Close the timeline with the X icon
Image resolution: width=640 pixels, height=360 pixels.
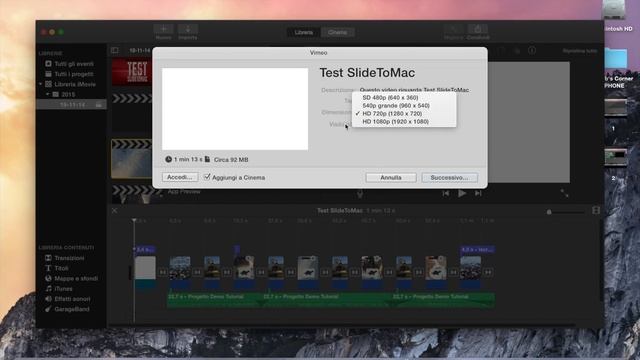(114, 211)
